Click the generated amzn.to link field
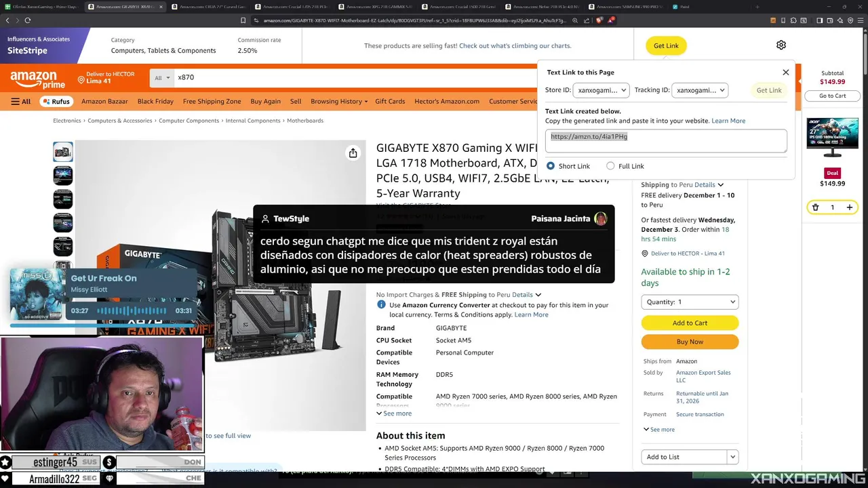 pyautogui.click(x=666, y=141)
